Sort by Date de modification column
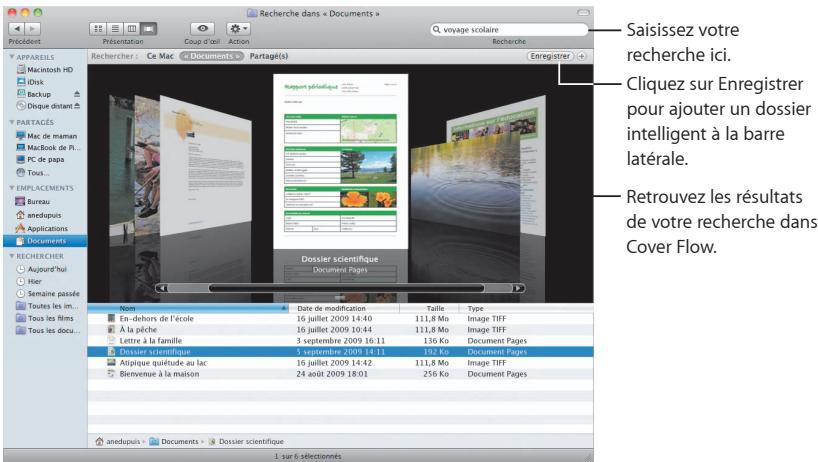 [x=344, y=308]
